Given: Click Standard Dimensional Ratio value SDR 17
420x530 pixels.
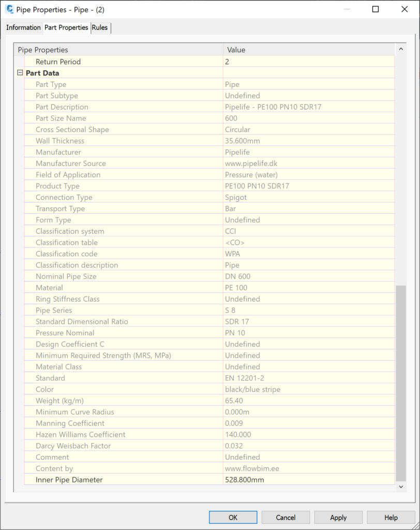Looking at the screenshot, I should click(x=237, y=321).
